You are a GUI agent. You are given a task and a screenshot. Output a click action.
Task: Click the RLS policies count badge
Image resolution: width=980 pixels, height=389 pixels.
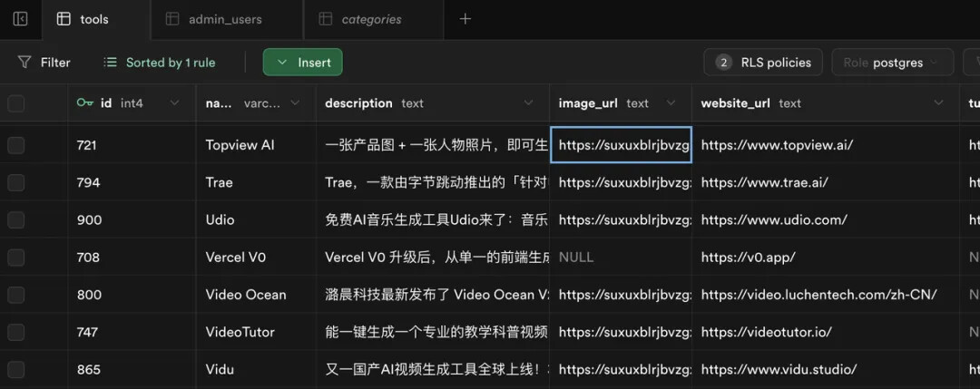723,63
